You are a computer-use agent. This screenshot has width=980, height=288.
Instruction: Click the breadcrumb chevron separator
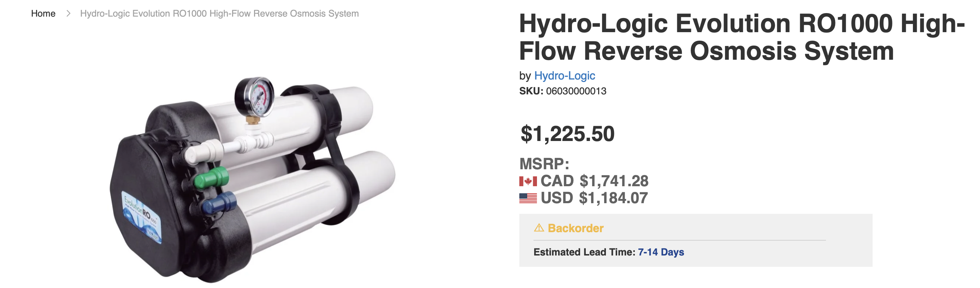coord(69,14)
